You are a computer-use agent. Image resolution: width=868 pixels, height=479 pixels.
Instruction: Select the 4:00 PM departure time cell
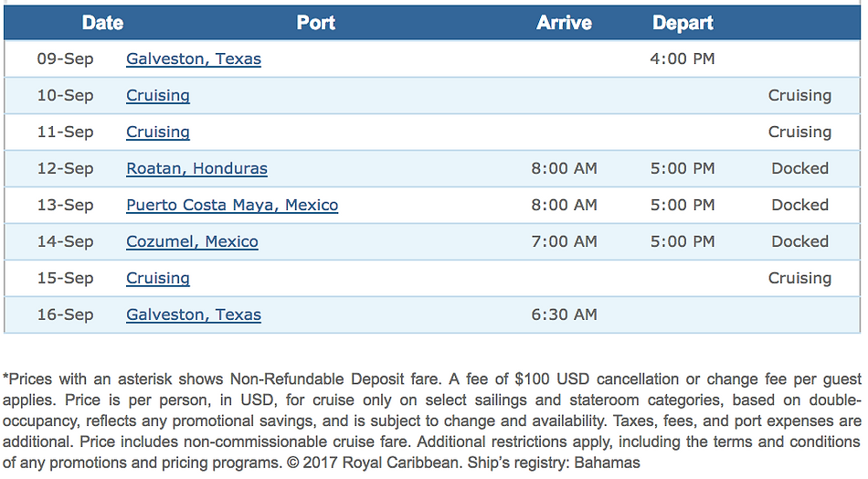(x=683, y=59)
